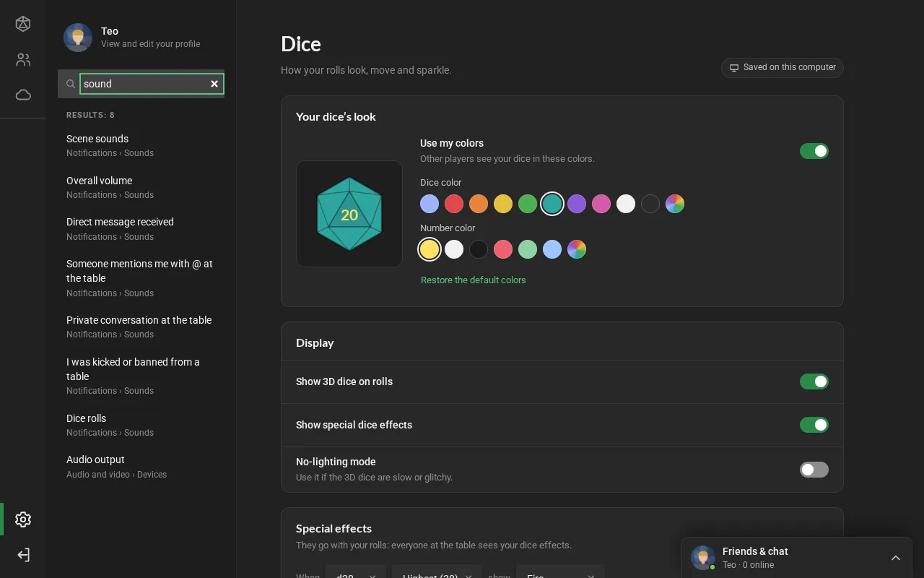The height and width of the screenshot is (578, 924).
Task: Click the polyhedron logo icon in the sidebar
Action: pyautogui.click(x=23, y=25)
